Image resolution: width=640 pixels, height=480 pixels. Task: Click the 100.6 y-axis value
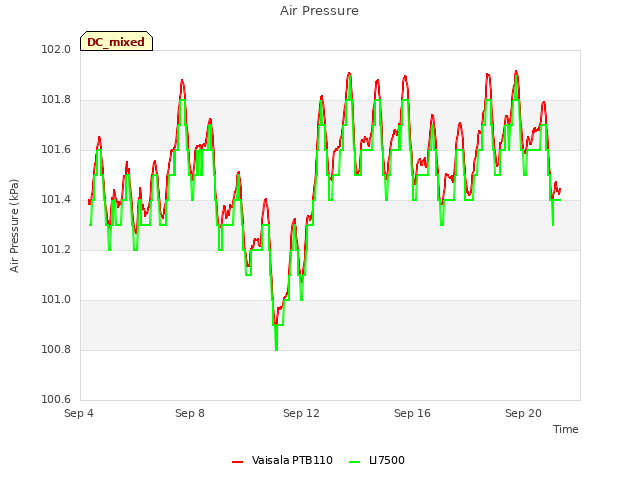[x=56, y=399]
